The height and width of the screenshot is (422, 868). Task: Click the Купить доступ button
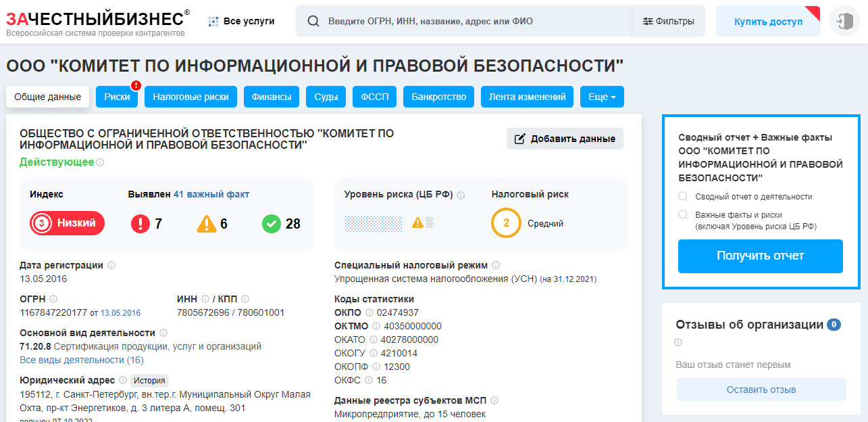click(767, 21)
